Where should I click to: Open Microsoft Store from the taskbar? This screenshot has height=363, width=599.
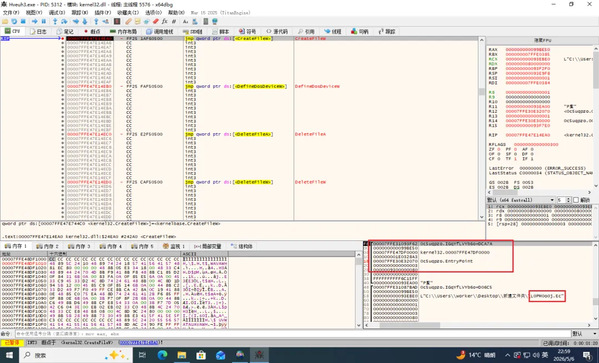[201, 355]
